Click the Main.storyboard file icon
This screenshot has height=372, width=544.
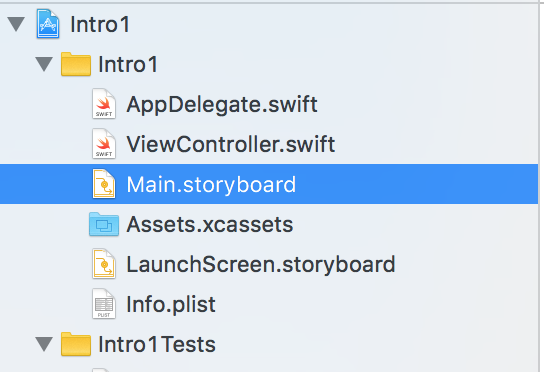coord(104,184)
